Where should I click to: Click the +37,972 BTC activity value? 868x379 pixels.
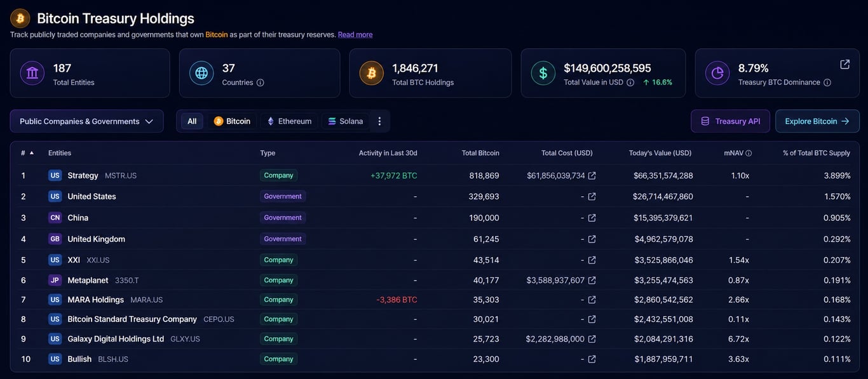pyautogui.click(x=394, y=176)
